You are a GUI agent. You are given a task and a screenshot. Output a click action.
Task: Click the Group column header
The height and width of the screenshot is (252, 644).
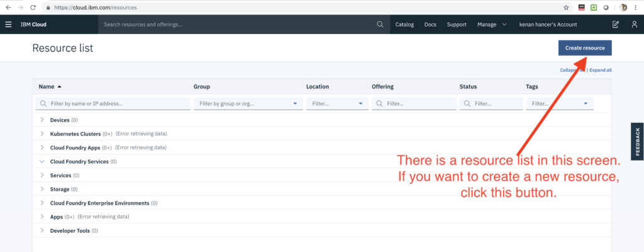coord(202,87)
